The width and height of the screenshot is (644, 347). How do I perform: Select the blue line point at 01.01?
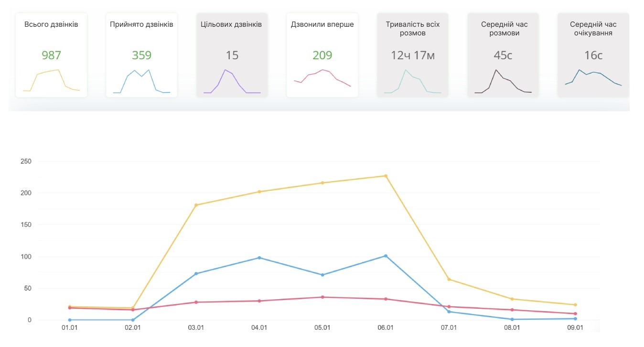(x=70, y=320)
